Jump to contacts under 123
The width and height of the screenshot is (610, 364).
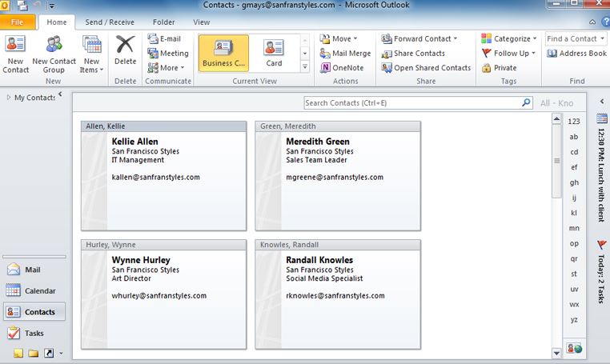(574, 122)
